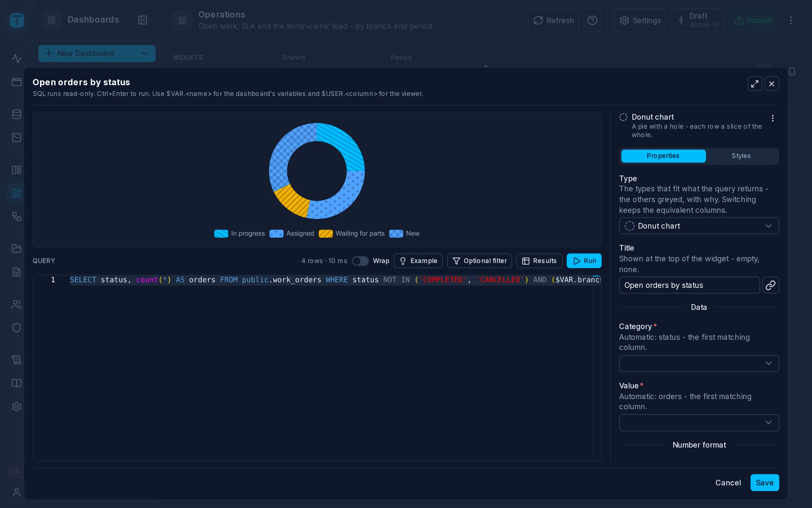Toggle the Wrap switch
Viewport: 812px width, 508px height.
pos(360,261)
